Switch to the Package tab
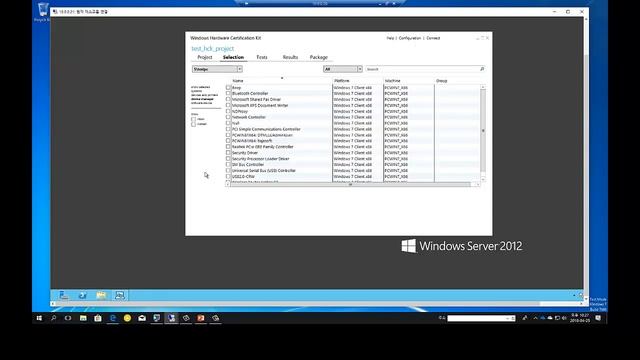This screenshot has width=640, height=360. tap(319, 57)
